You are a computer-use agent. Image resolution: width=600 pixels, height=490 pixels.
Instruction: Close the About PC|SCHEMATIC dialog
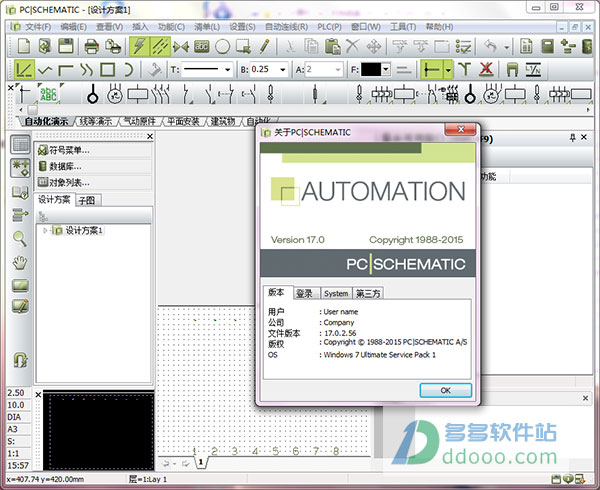coord(461,130)
